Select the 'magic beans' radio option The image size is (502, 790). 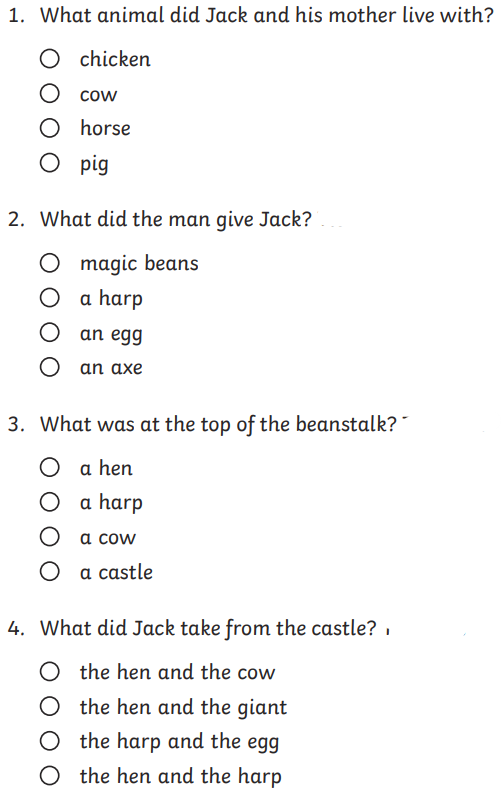point(50,263)
